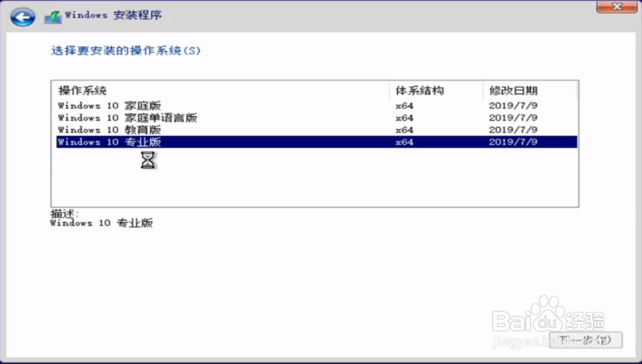
Task: Click 2019/7/9 in the 专业版 row
Action: click(513, 142)
